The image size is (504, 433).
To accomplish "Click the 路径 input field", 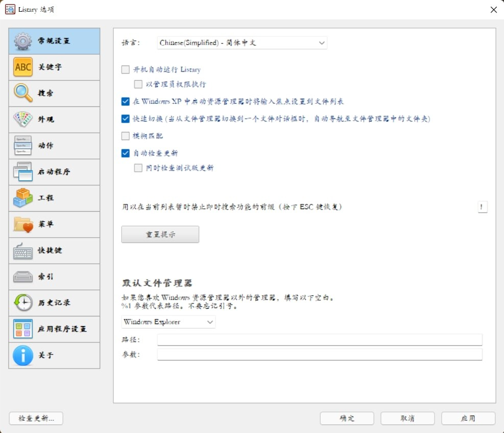I will tap(320, 340).
